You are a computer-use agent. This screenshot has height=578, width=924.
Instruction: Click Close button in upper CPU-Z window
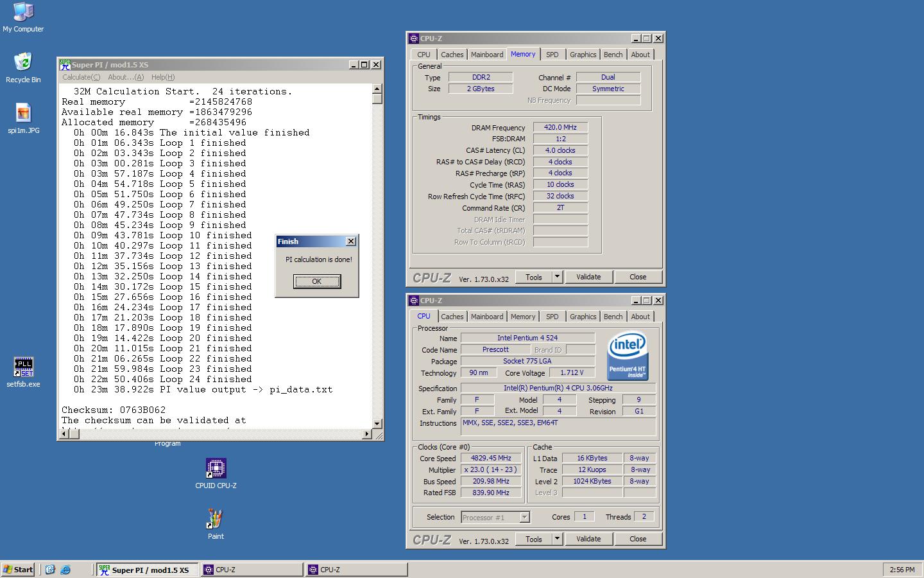(638, 277)
